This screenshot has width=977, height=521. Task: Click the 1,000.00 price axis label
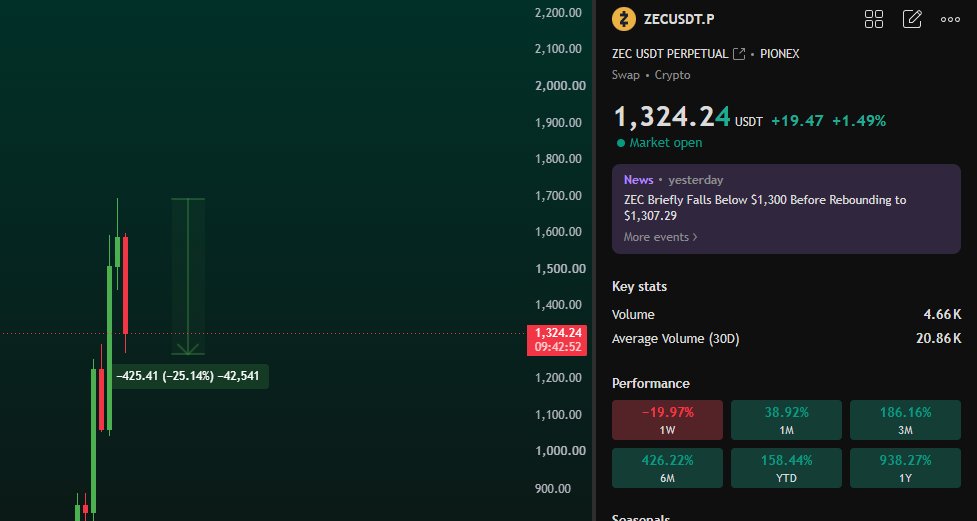click(x=560, y=451)
